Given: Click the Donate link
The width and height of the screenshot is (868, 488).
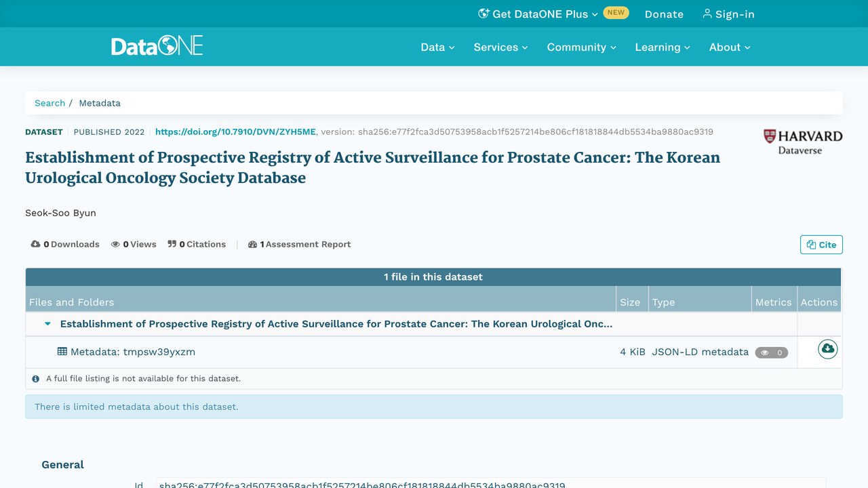Looking at the screenshot, I should tap(664, 14).
